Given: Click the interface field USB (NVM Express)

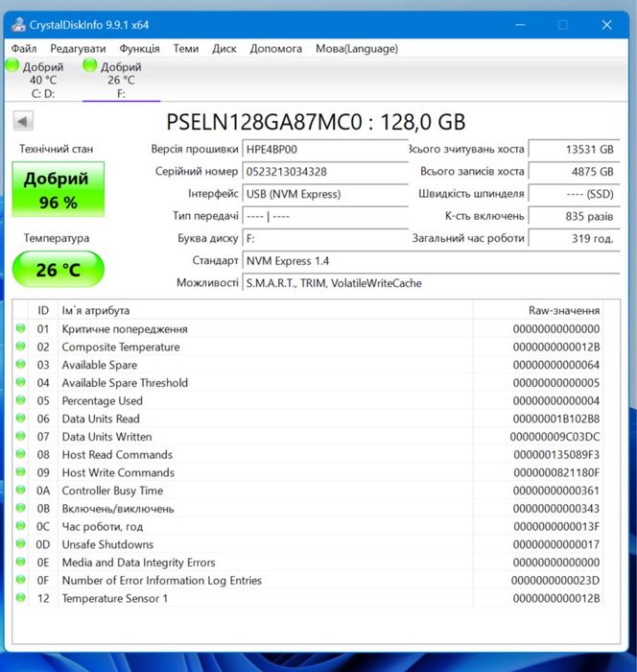Looking at the screenshot, I should (x=325, y=194).
